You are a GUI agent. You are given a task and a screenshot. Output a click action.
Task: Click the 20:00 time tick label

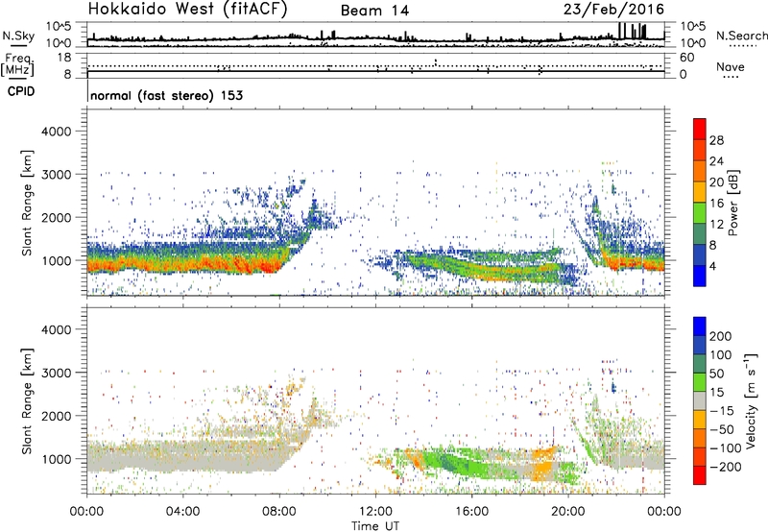pos(568,512)
